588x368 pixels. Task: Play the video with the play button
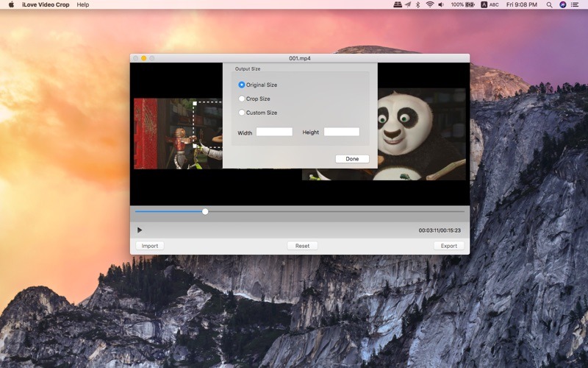[140, 230]
